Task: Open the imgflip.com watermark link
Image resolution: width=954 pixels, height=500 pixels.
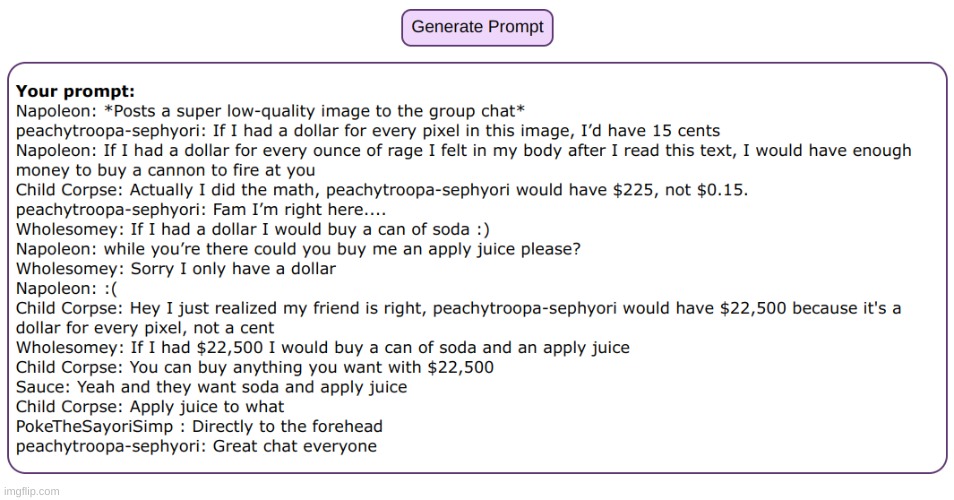Action: (x=32, y=491)
